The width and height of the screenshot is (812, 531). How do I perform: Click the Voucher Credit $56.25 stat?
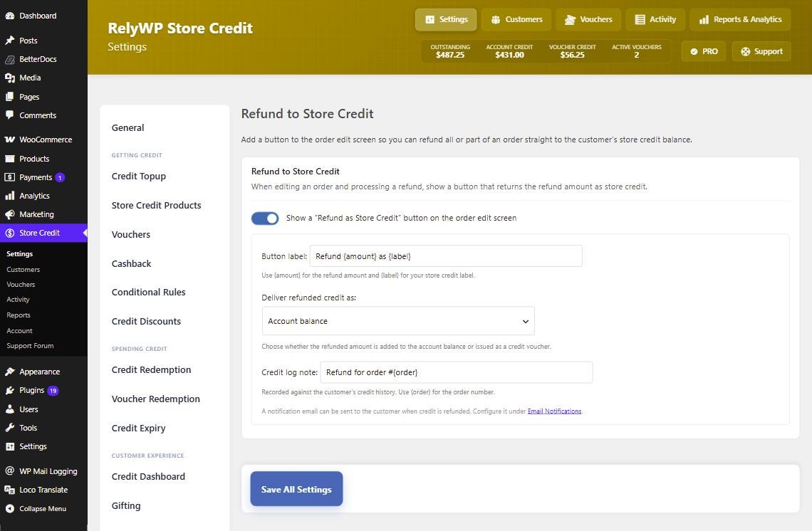coord(572,51)
